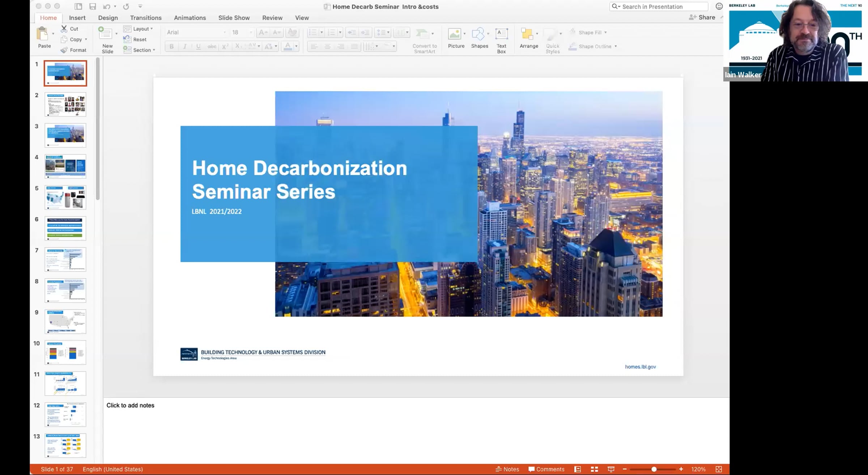Viewport: 868px width, 475px height.
Task: Click the Share button
Action: 702,17
